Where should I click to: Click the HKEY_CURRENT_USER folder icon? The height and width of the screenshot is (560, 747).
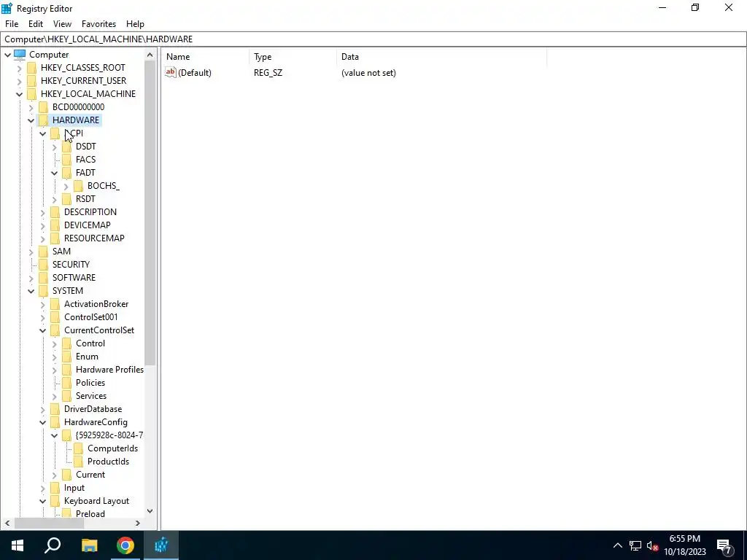click(32, 80)
